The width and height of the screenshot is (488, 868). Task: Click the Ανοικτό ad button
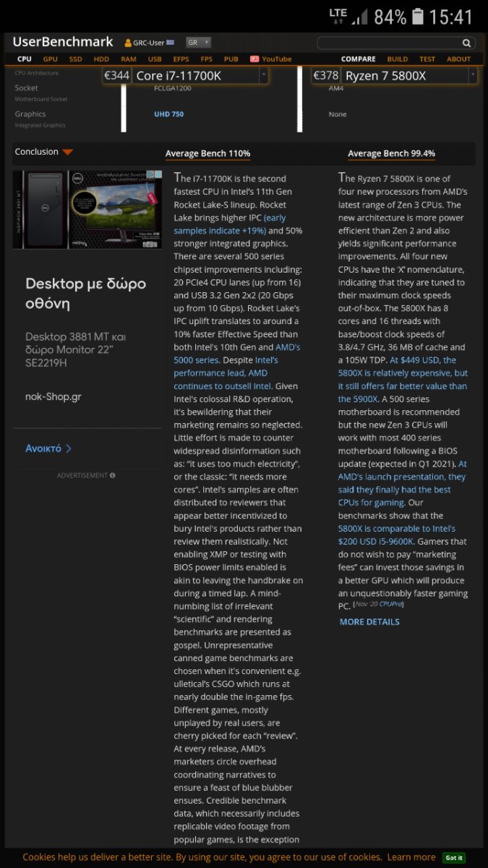48,448
